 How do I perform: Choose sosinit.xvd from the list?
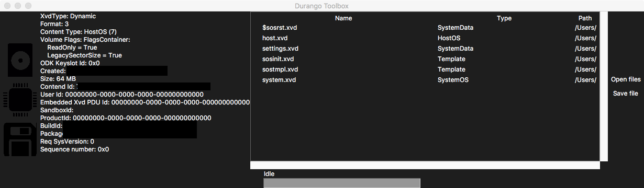click(x=425, y=59)
